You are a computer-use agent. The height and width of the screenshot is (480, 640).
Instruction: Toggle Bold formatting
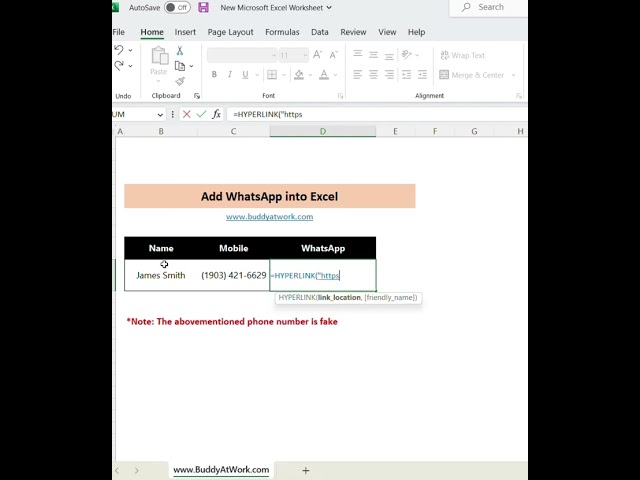[x=214, y=74]
